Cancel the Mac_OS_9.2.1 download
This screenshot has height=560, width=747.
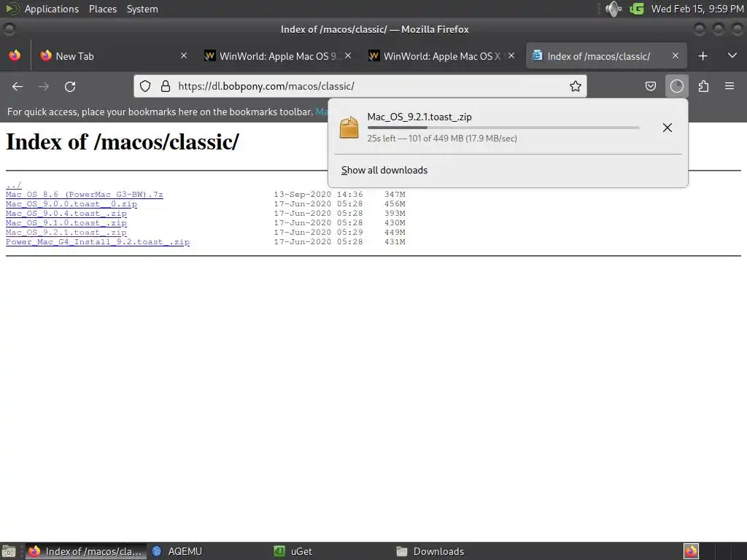coord(667,128)
